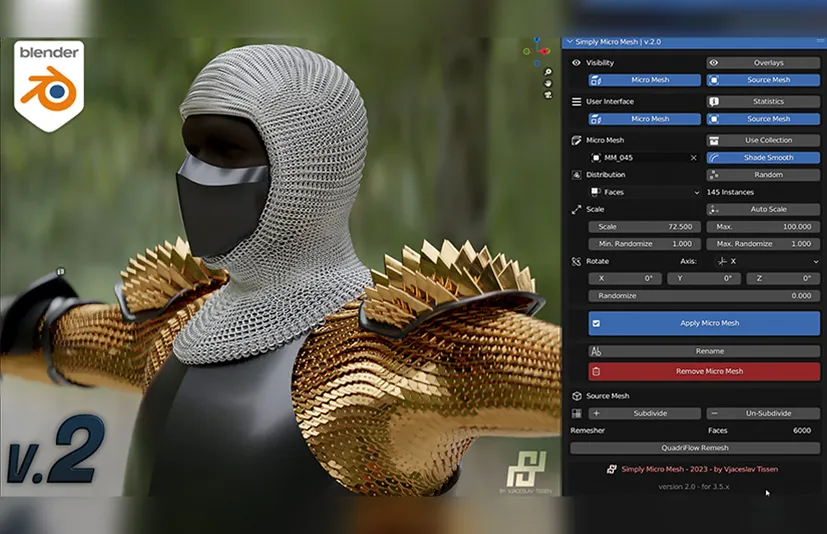Viewport: 827px width, 534px height.
Task: Click the Scale value slider field
Action: [x=643, y=227]
